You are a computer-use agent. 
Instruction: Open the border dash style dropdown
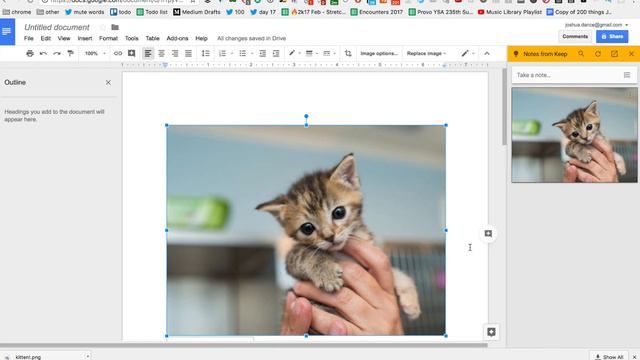tap(329, 53)
